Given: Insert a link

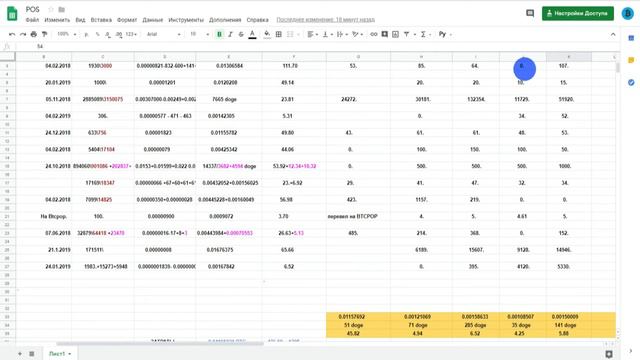Looking at the screenshot, I should [x=373, y=34].
